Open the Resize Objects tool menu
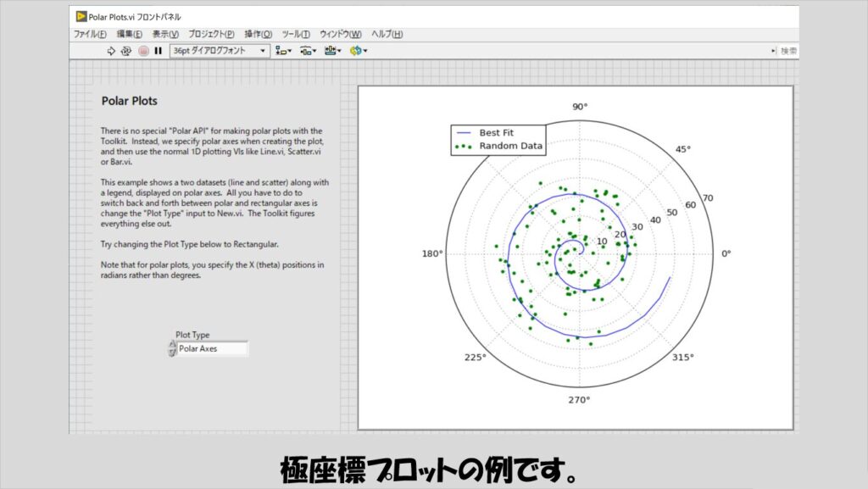Image resolution: width=868 pixels, height=489 pixels. point(332,51)
